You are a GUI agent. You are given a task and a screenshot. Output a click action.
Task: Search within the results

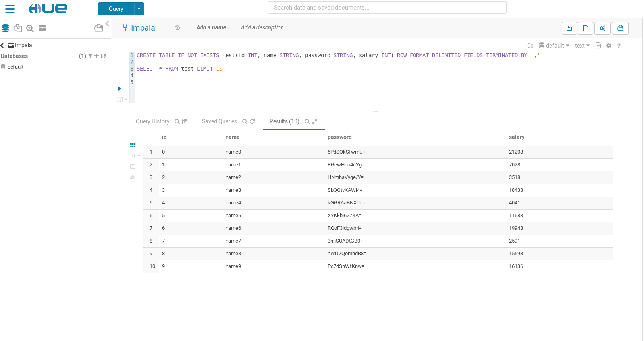pyautogui.click(x=307, y=122)
